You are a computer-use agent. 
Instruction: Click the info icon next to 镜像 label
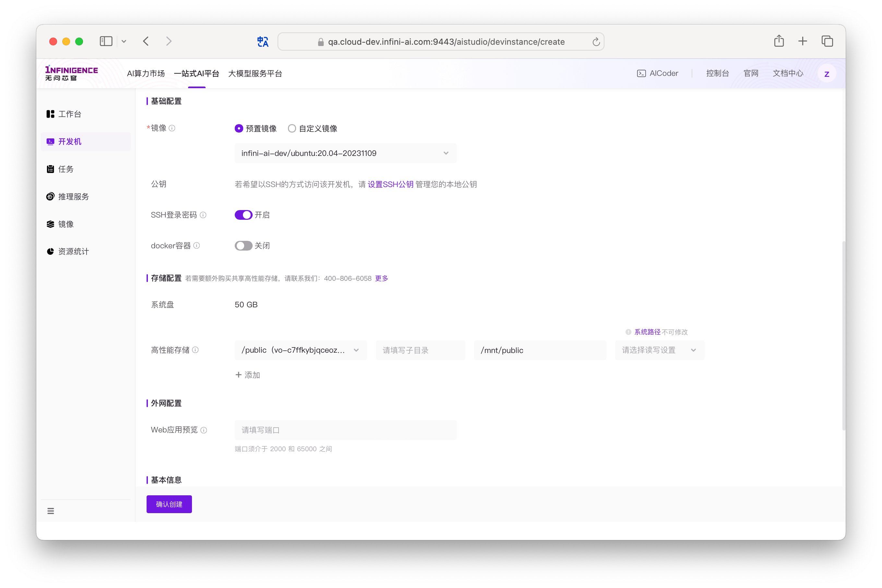[x=172, y=128]
